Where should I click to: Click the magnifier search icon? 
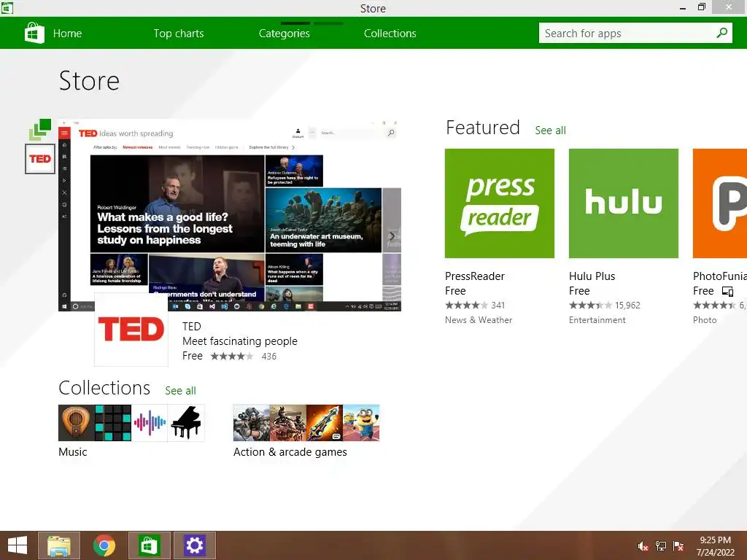722,33
